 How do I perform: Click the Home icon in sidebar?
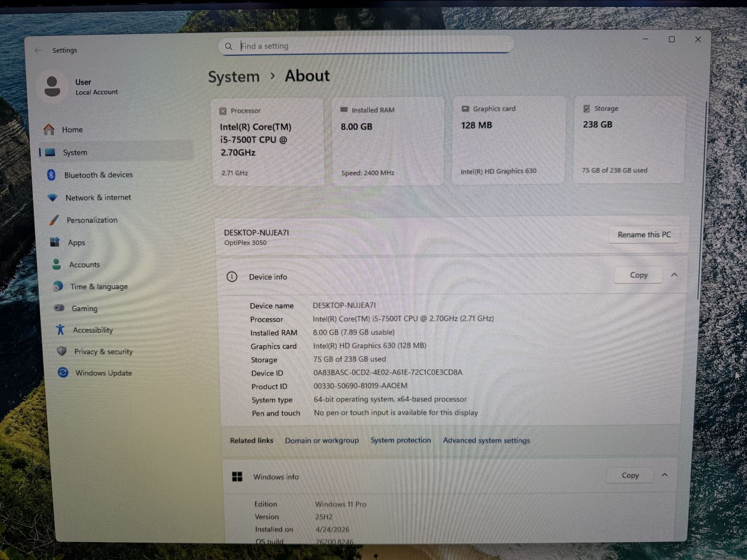pos(49,129)
